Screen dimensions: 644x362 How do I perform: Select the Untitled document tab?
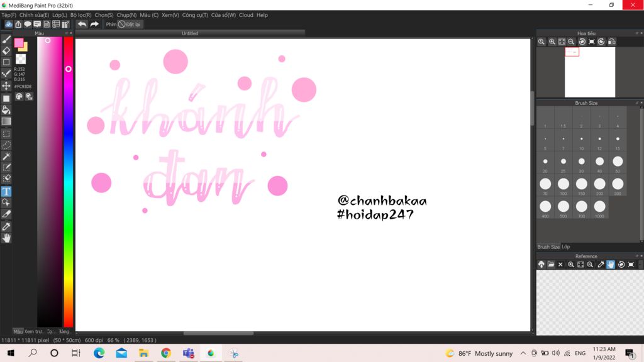pyautogui.click(x=190, y=33)
